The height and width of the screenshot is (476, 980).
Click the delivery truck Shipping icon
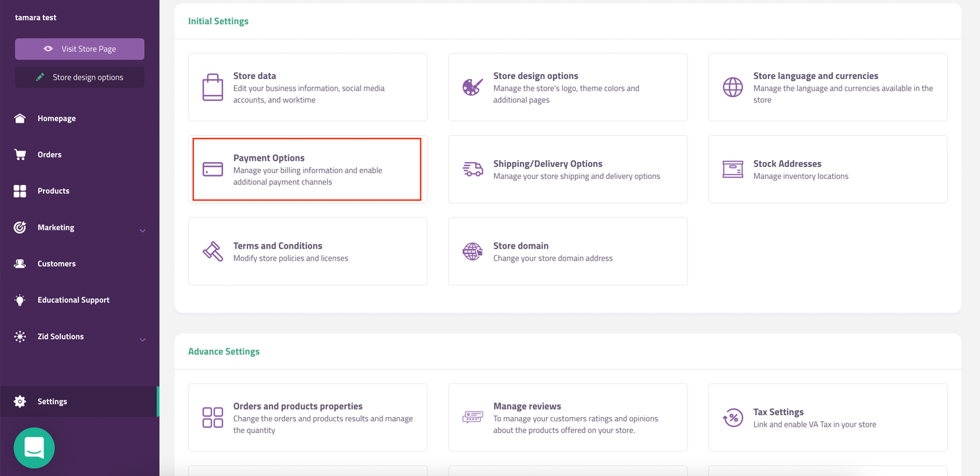[x=473, y=169]
